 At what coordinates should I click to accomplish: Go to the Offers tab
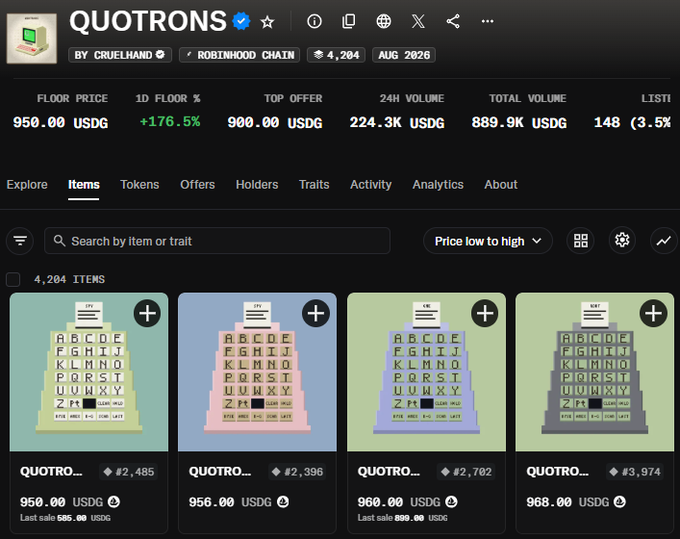click(197, 185)
